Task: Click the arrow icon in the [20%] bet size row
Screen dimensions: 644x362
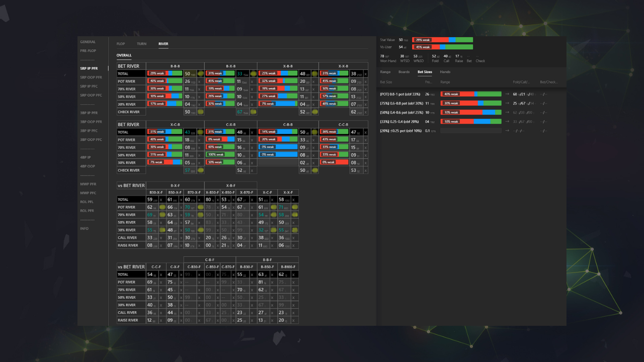Action: [507, 131]
